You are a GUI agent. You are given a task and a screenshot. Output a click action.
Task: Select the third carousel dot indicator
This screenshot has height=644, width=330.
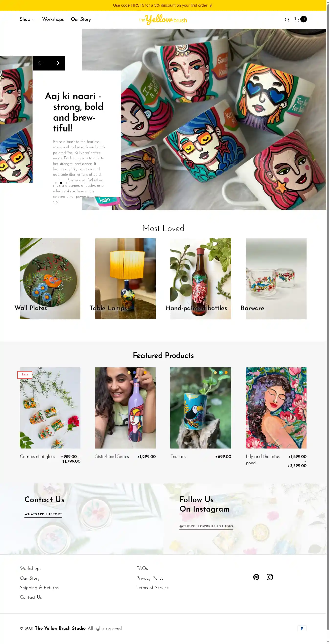[66, 183]
